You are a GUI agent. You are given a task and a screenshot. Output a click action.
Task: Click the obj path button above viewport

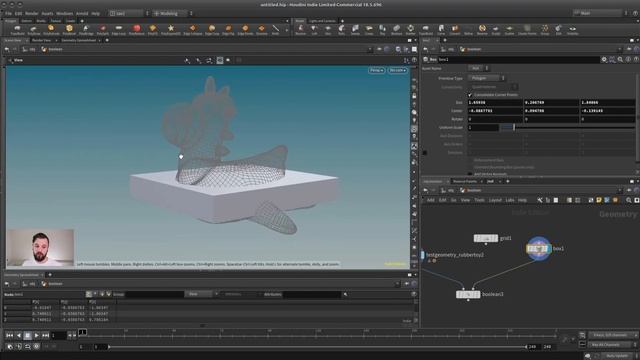click(x=29, y=49)
